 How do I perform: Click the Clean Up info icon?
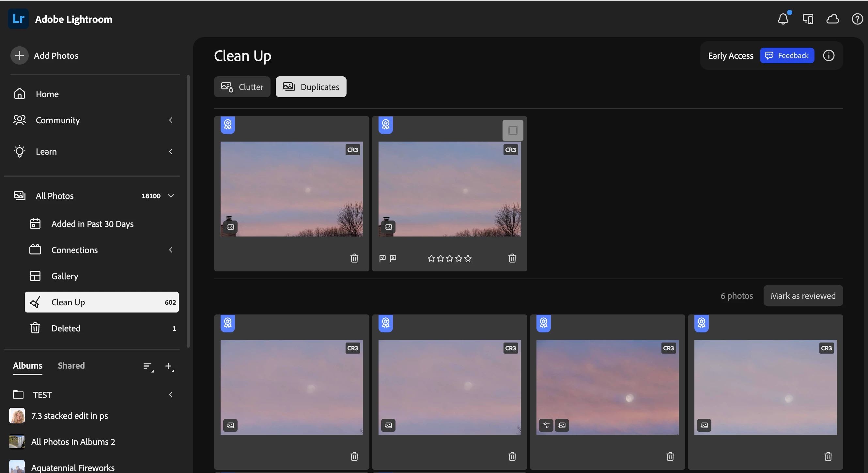pyautogui.click(x=829, y=55)
